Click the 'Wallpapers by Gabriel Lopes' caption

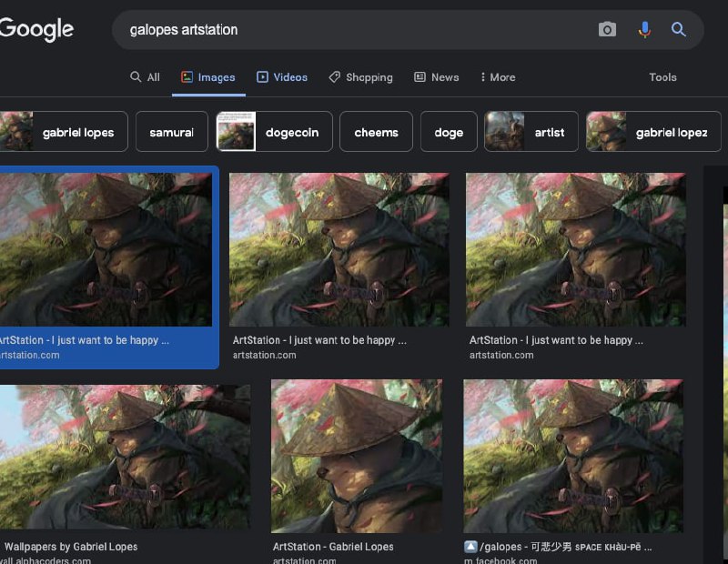[71, 547]
